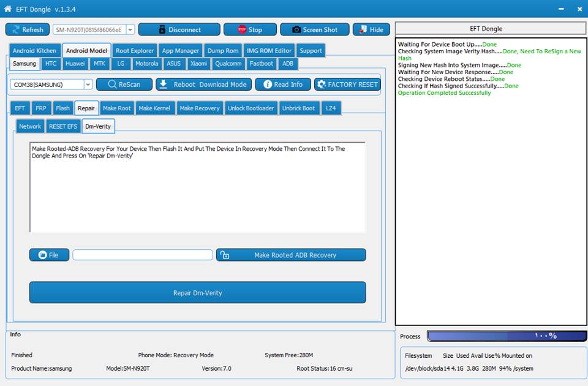Switch to the LZ4 tab
The image size is (588, 386).
coord(331,108)
